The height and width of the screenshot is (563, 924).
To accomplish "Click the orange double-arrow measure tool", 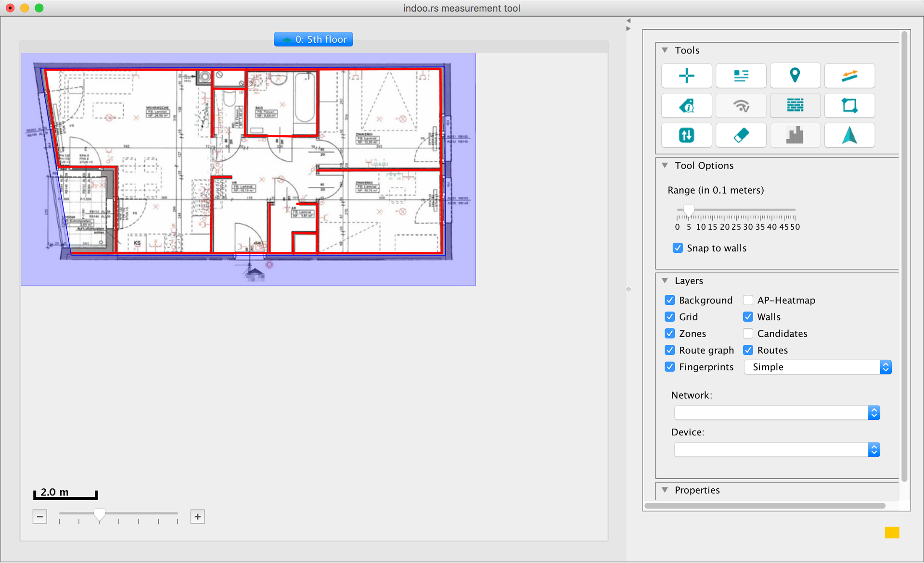I will (849, 76).
